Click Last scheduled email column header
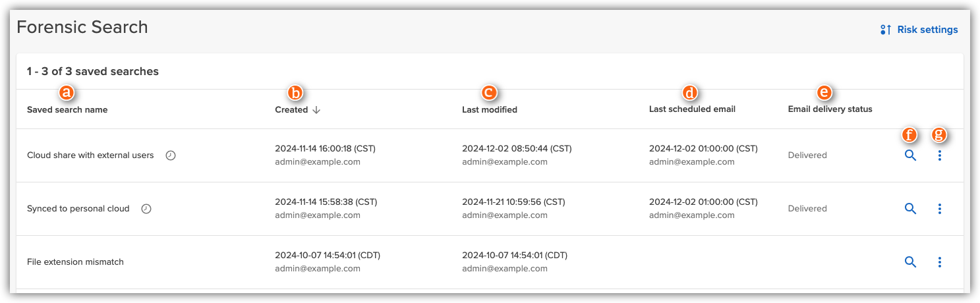This screenshot has height=303, width=980. coord(692,109)
